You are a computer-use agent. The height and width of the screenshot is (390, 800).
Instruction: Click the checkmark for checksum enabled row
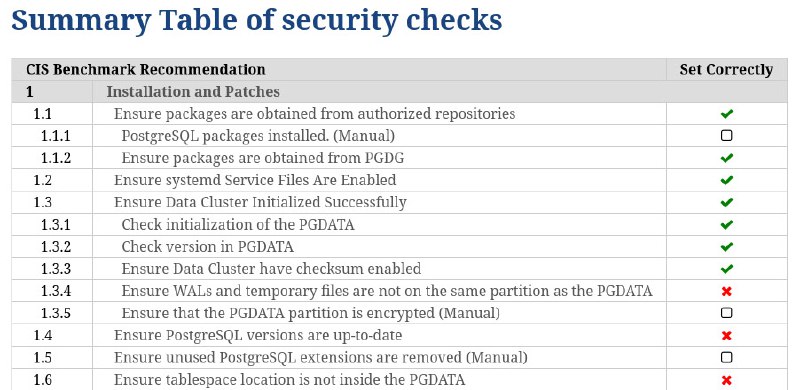pos(727,269)
